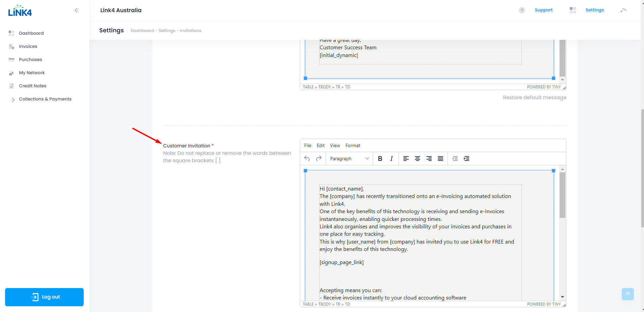644x312 pixels.
Task: Justify the text
Action: click(x=440, y=159)
